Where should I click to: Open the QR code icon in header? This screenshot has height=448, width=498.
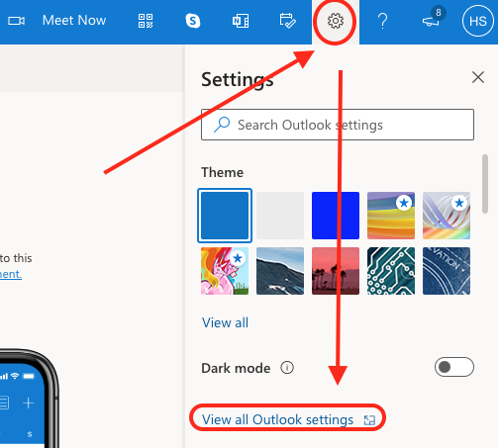pos(146,21)
